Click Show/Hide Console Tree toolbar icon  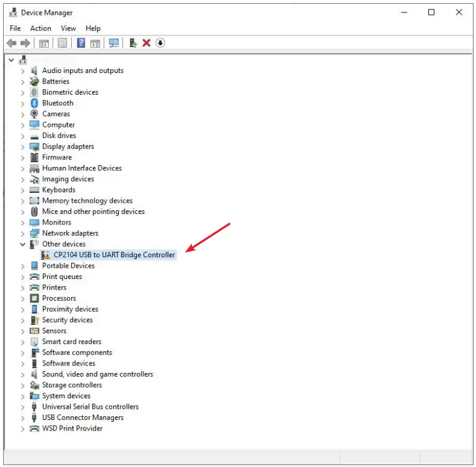coord(44,43)
